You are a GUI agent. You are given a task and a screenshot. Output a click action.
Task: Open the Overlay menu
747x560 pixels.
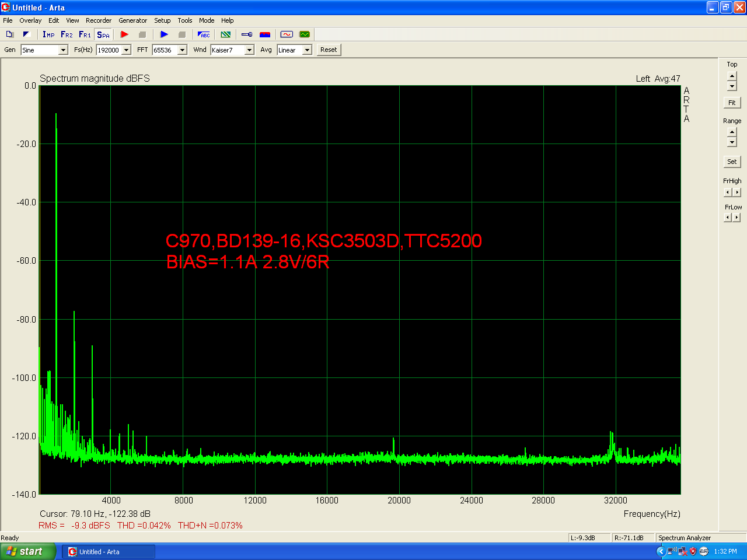[x=30, y=20]
